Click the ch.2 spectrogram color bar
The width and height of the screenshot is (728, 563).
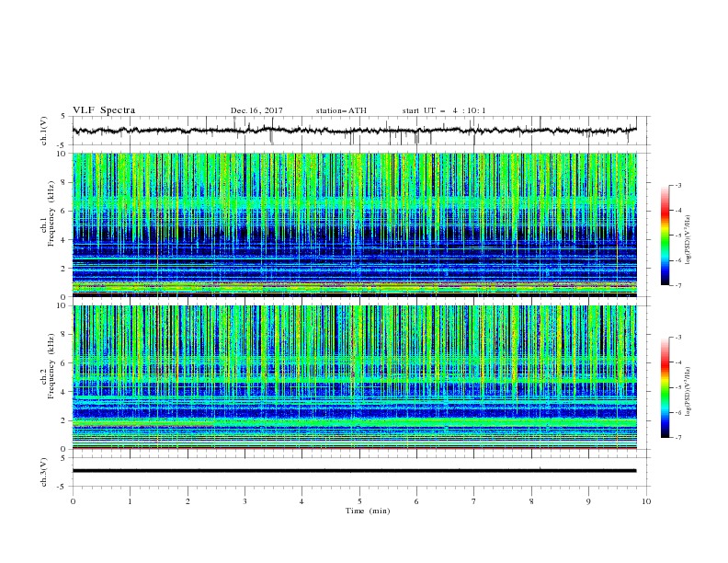click(665, 387)
